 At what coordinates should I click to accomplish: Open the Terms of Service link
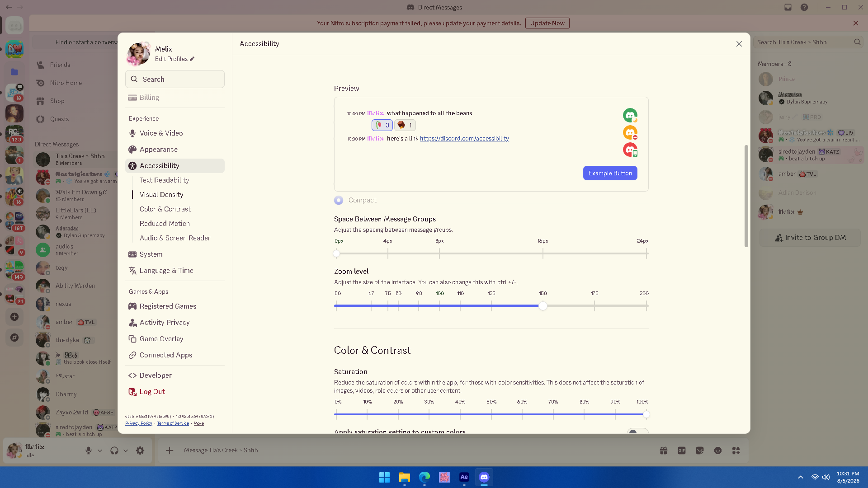tap(173, 423)
